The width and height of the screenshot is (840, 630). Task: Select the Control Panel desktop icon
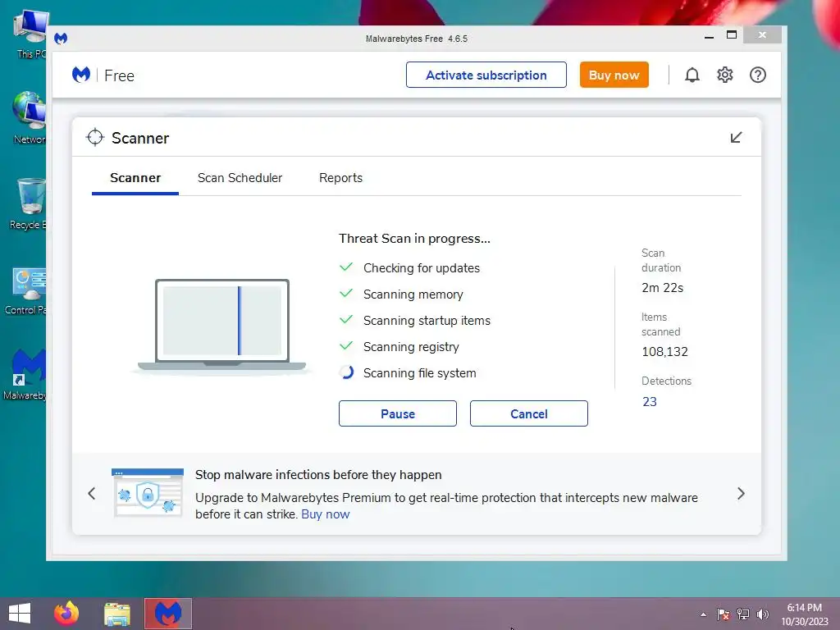coord(25,290)
